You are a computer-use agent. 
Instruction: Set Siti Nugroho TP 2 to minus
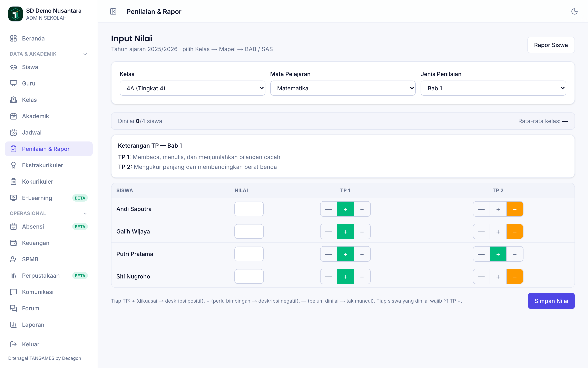click(x=515, y=276)
